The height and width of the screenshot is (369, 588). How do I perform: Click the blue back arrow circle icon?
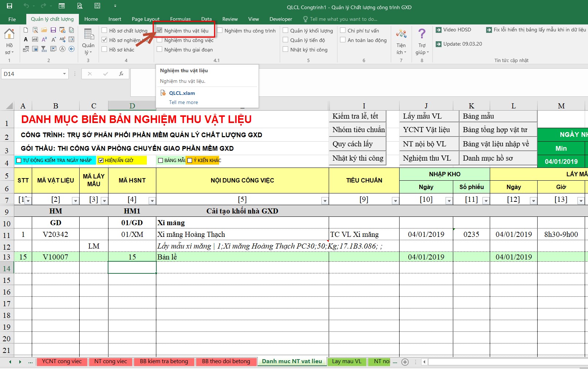(x=72, y=49)
